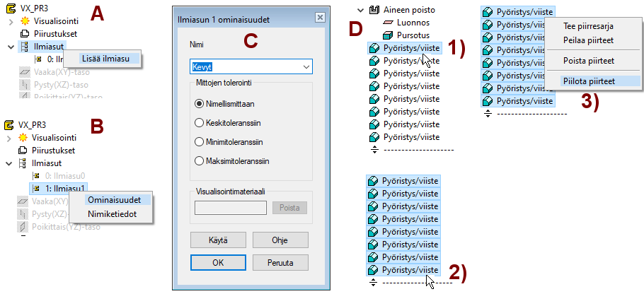Screen dimensions: 644x294
Task: Click the Ilmiasut tree icon in panel B
Action: point(23,163)
